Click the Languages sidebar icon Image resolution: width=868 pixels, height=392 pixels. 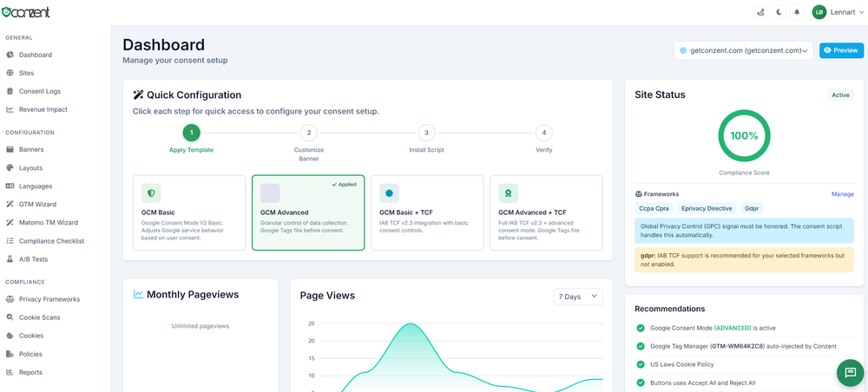[10, 186]
